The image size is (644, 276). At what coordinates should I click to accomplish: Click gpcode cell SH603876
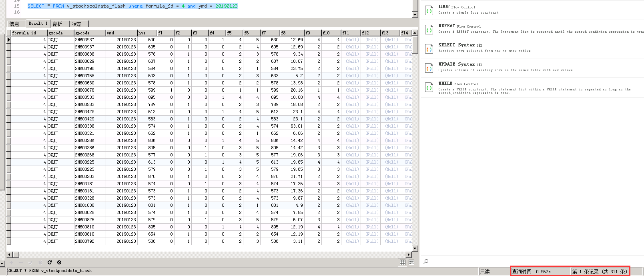tap(90, 90)
